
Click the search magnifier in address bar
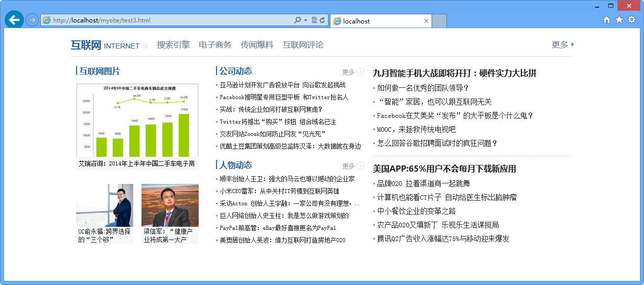[x=297, y=20]
